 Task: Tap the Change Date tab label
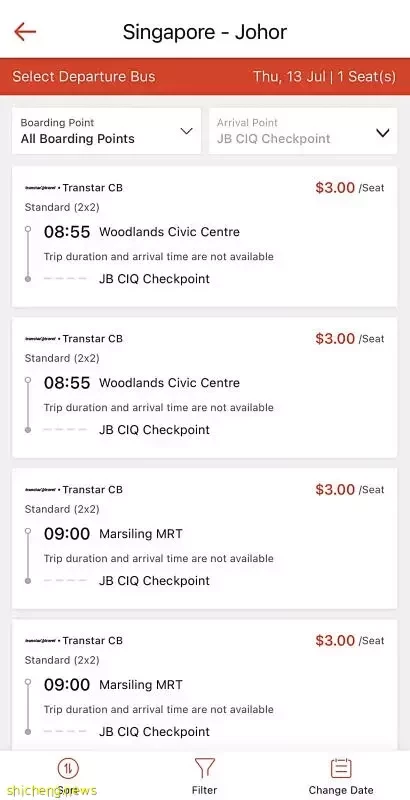(341, 790)
